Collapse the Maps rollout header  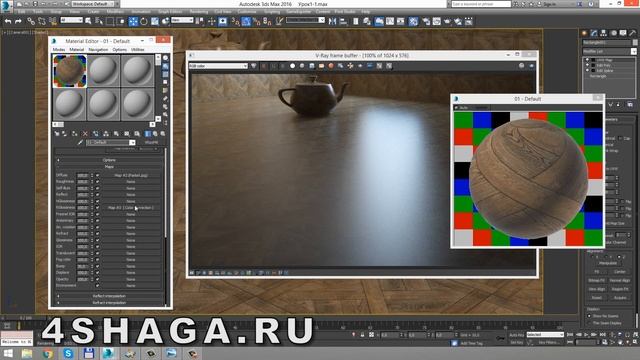pos(109,167)
